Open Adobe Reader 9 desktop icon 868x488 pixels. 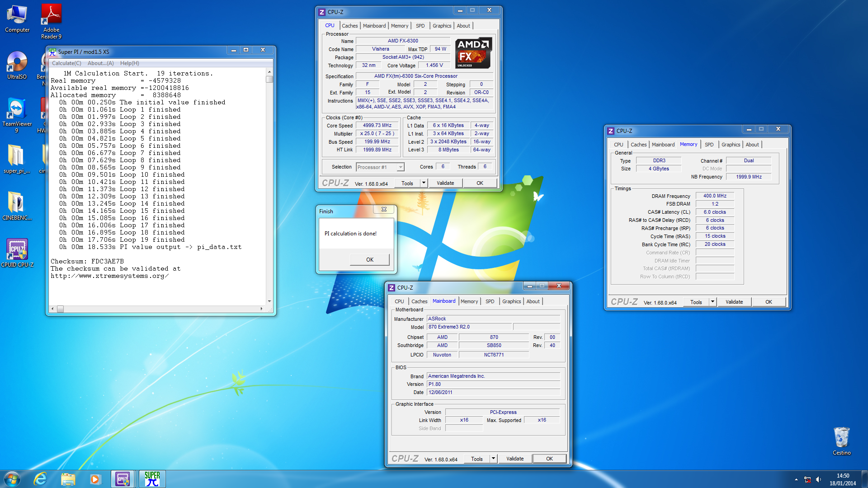[51, 22]
